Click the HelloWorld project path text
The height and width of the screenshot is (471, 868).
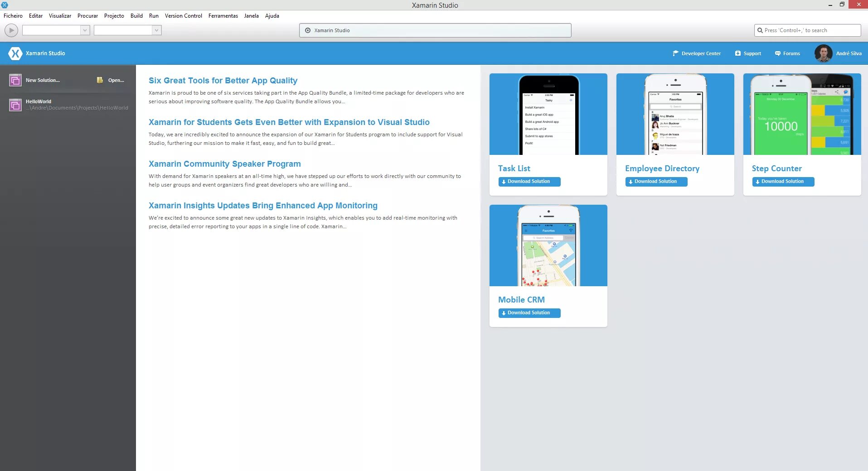click(77, 108)
